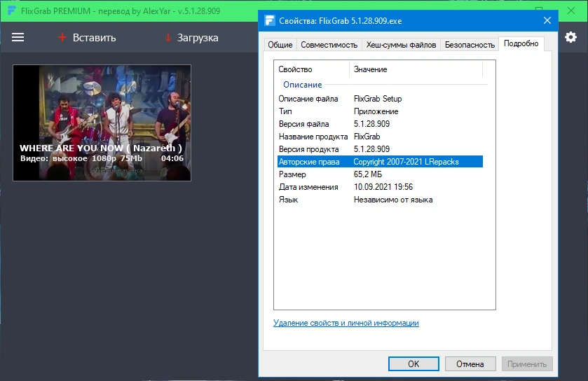Open the Безопасность tab
Viewport: 588px width, 381px height.
click(470, 45)
